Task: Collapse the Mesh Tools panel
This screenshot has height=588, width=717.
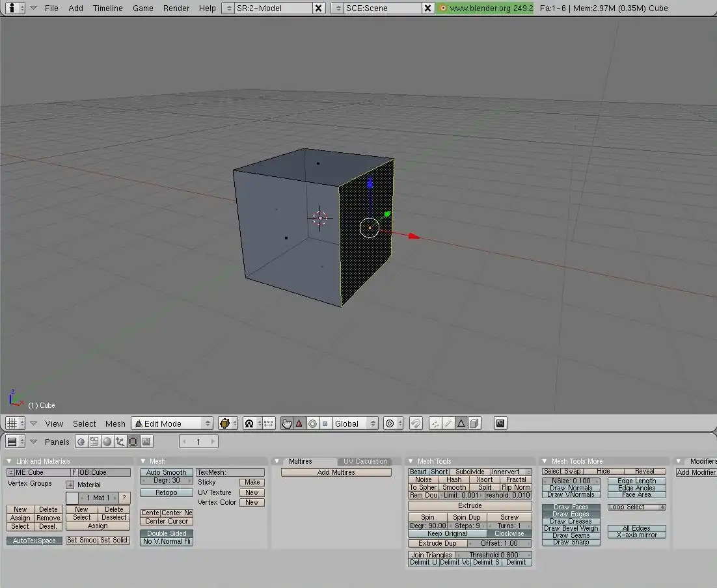Action: click(411, 461)
